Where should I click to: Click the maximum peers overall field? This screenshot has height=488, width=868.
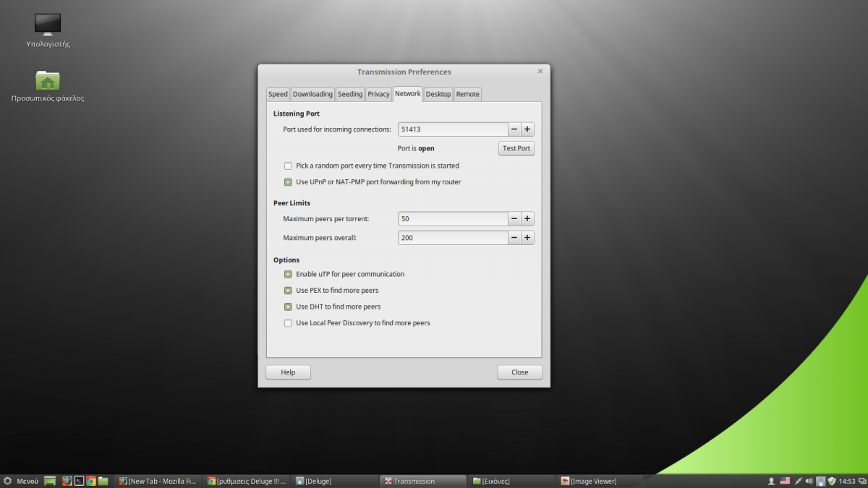pos(453,238)
